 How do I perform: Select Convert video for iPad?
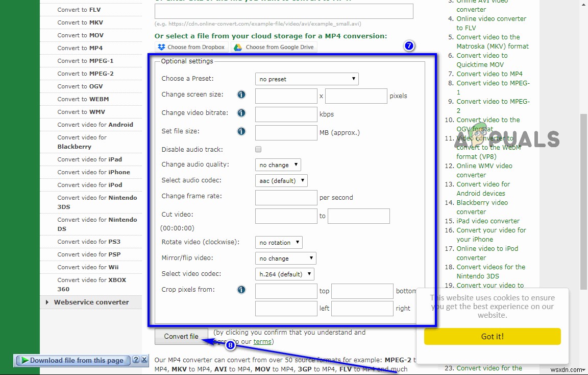tap(90, 159)
